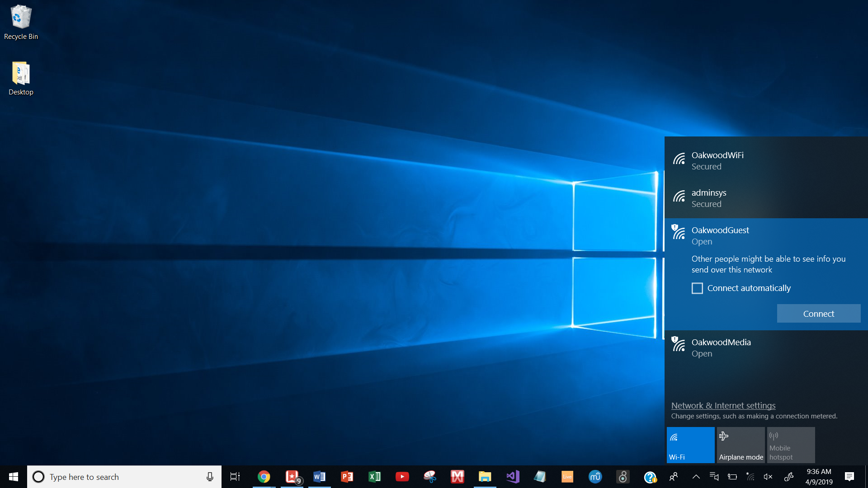
Task: Open Task View
Action: tap(235, 476)
